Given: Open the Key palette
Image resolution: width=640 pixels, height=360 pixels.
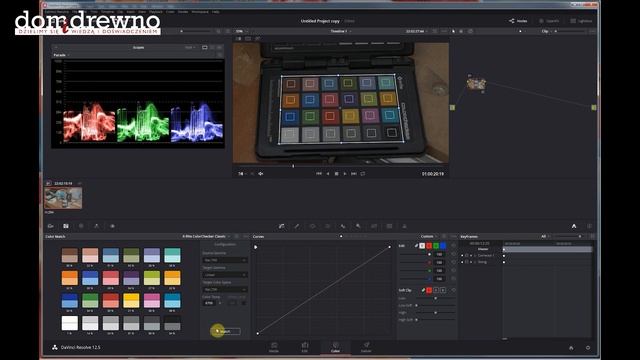Looking at the screenshot, I should (x=358, y=226).
